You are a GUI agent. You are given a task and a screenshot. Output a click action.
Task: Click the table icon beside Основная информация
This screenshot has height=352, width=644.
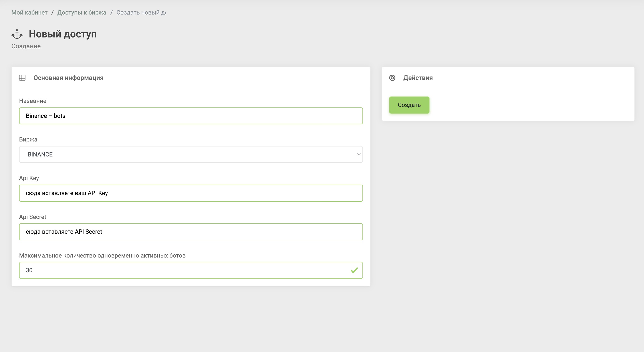pyautogui.click(x=22, y=78)
